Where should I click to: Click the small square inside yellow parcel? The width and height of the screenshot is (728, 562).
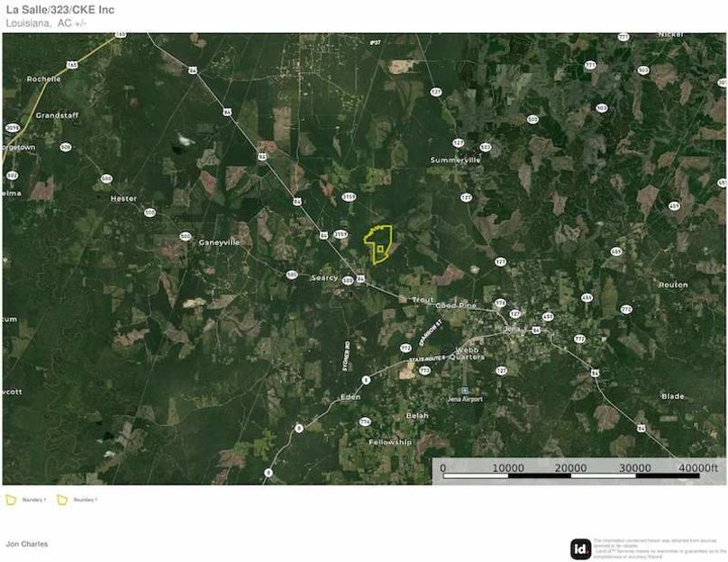[380, 249]
